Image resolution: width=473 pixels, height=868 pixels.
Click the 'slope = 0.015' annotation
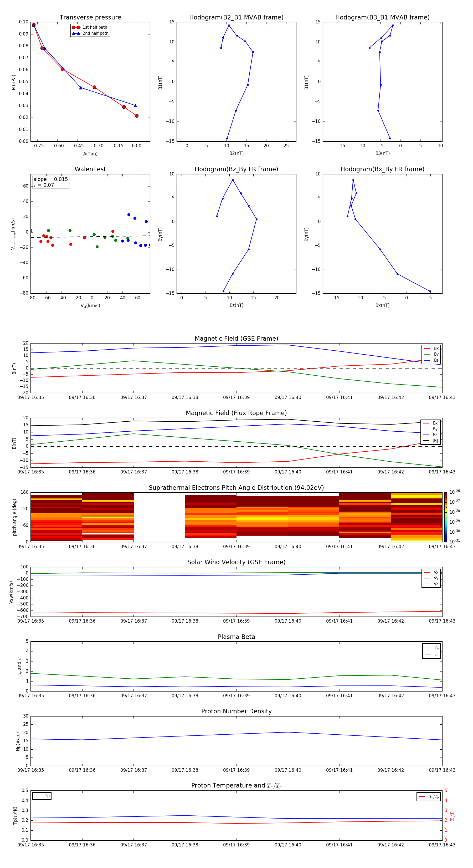50,179
